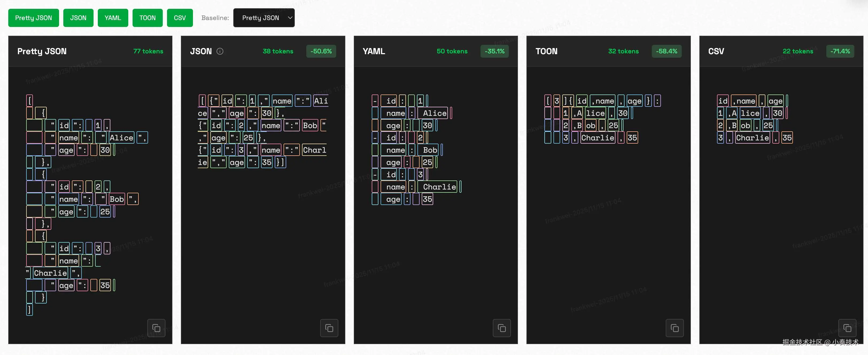Copy the Pretty JSON panel output

pyautogui.click(x=156, y=328)
